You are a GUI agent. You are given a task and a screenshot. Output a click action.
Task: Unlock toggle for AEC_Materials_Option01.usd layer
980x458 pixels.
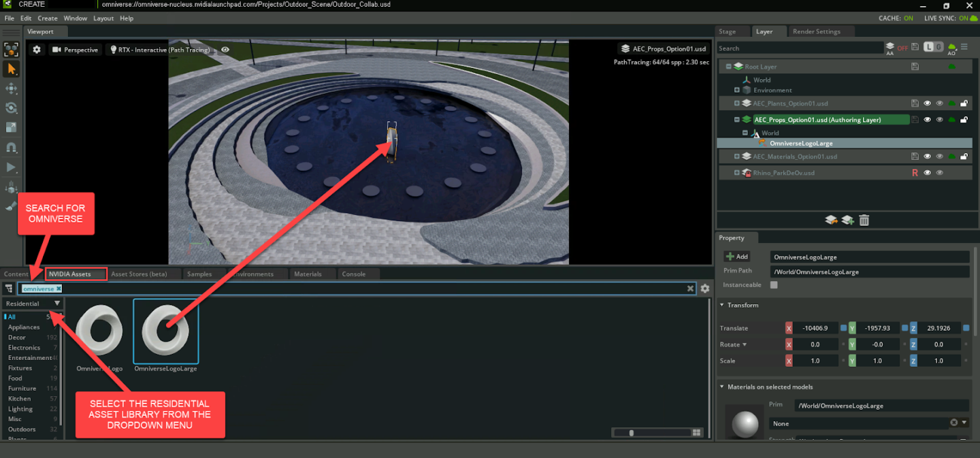964,157
